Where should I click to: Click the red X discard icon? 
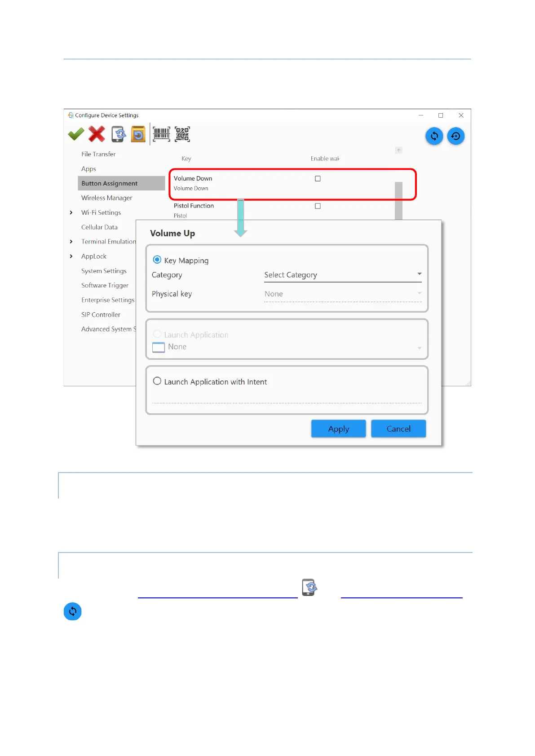coord(97,134)
